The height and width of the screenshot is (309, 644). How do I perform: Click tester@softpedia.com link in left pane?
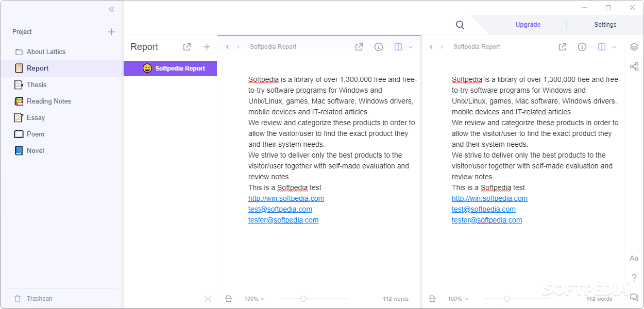(x=283, y=220)
